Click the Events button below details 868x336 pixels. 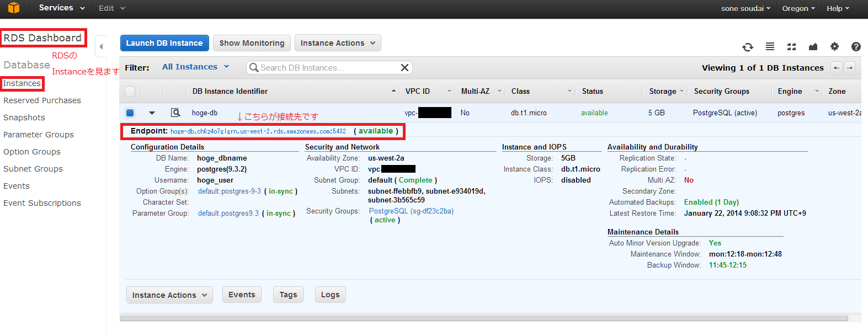pos(242,295)
